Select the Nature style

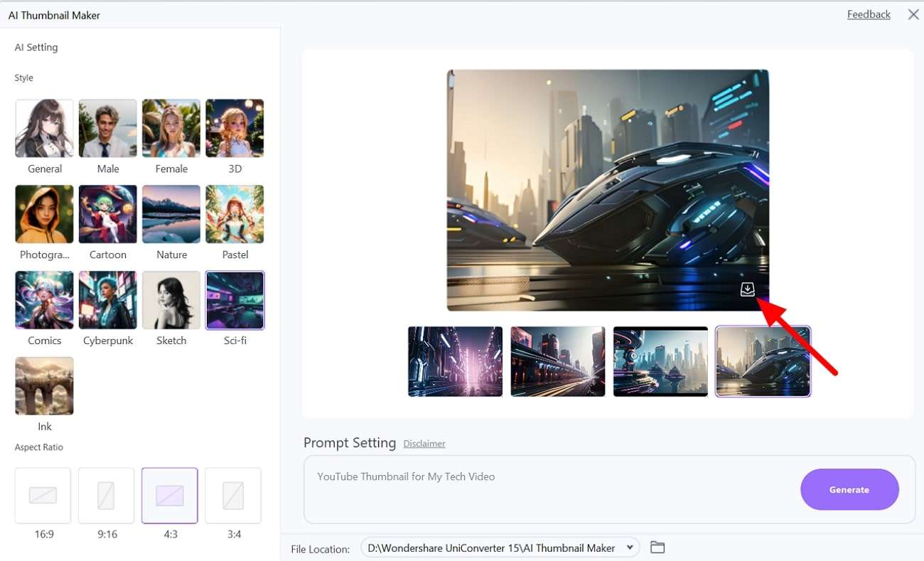click(171, 214)
